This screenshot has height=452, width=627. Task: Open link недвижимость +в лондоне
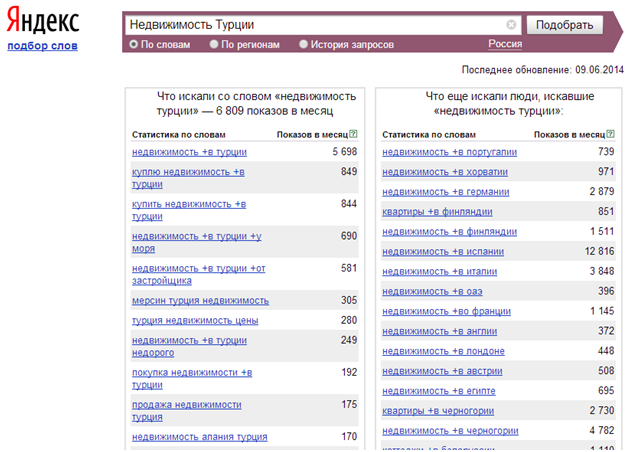443,351
